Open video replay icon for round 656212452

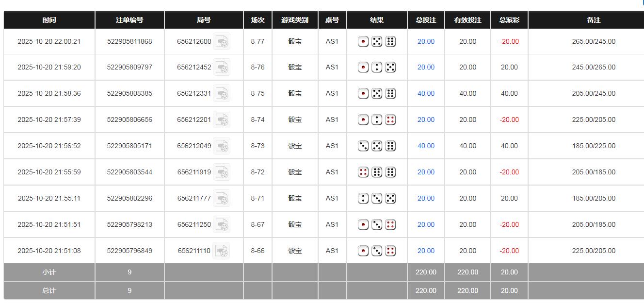coord(222,68)
